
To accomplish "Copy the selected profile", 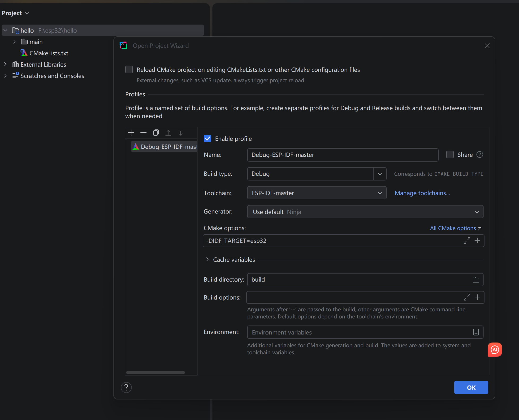I will [156, 133].
